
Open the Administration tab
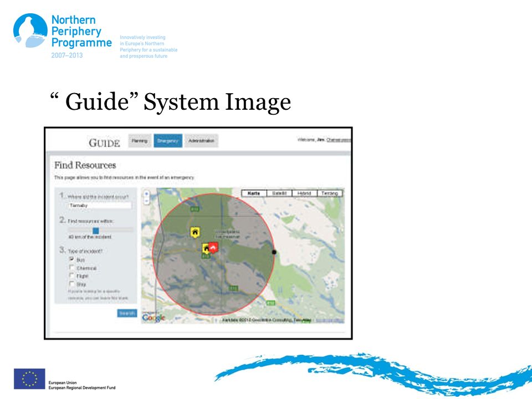point(202,140)
